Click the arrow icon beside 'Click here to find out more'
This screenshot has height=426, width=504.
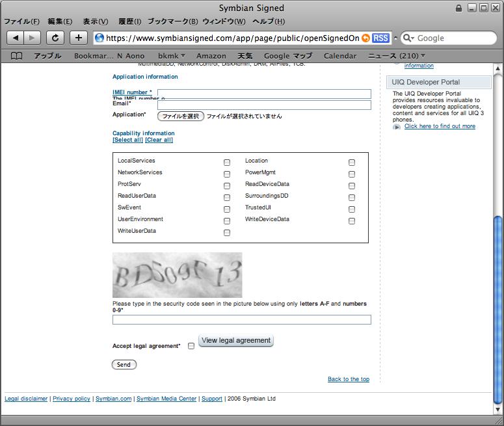click(x=397, y=127)
